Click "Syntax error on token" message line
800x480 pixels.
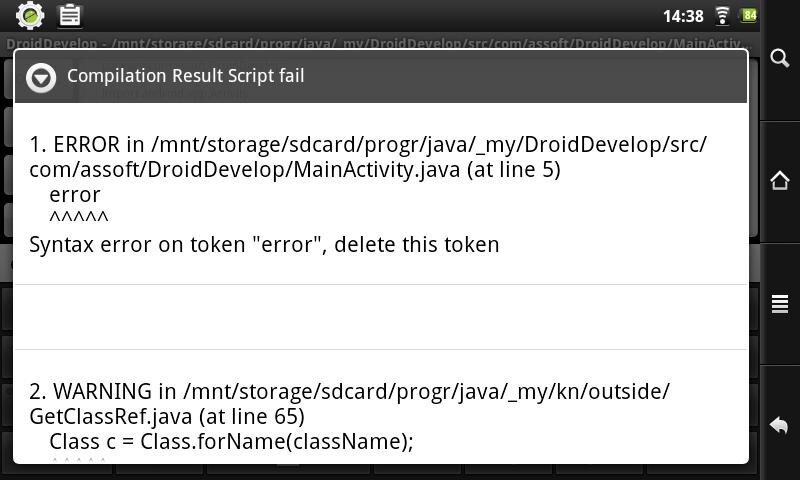(x=264, y=245)
